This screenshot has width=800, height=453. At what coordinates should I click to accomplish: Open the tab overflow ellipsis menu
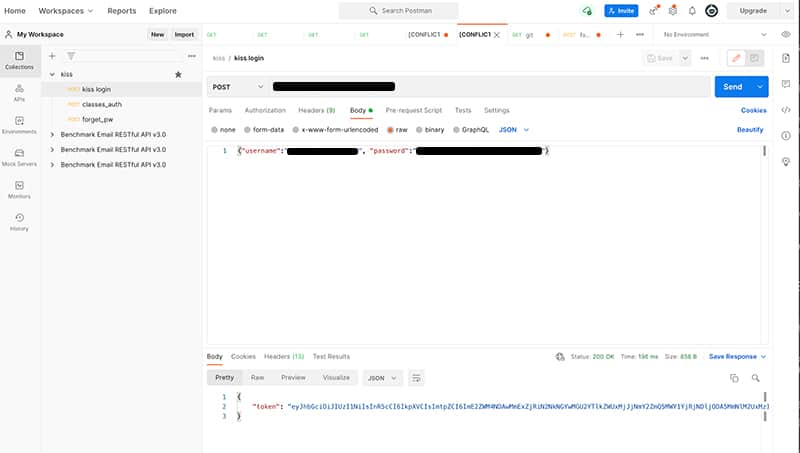pos(640,35)
